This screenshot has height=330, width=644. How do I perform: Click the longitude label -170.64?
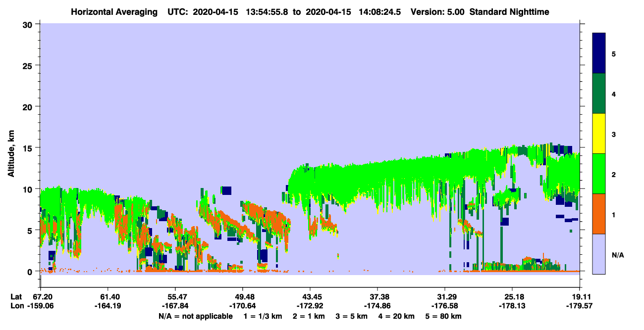[x=243, y=306]
